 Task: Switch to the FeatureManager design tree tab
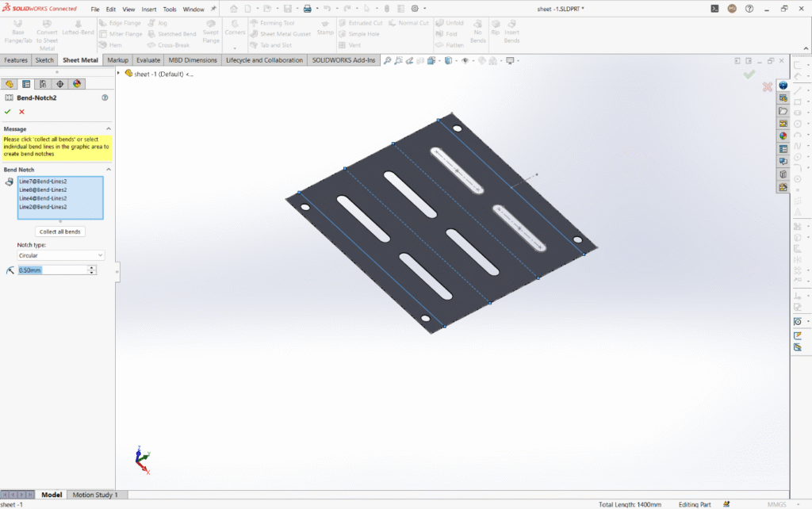[x=10, y=84]
